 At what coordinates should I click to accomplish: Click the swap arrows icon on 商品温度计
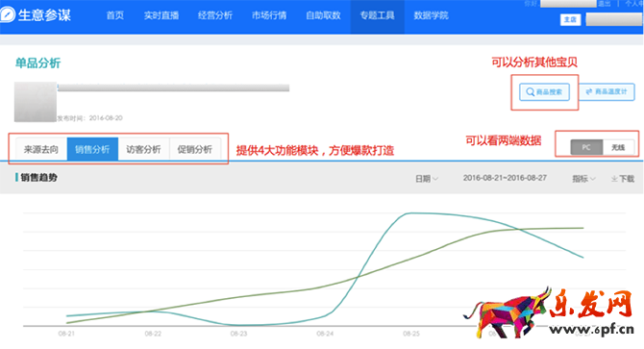(589, 91)
